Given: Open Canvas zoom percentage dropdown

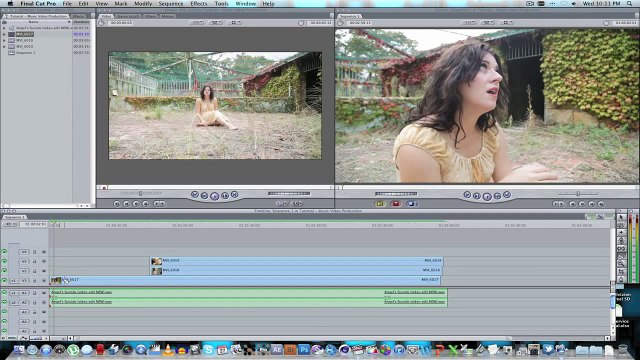Looking at the screenshot, I should [469, 23].
